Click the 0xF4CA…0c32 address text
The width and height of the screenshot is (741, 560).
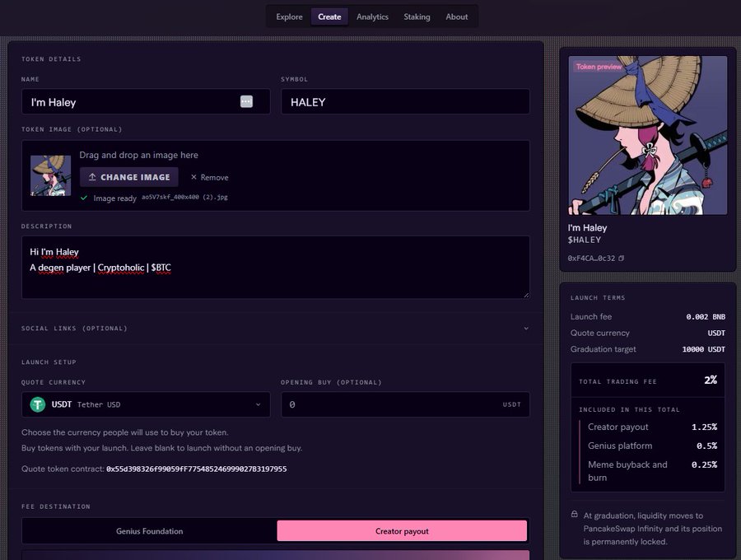[x=591, y=258]
